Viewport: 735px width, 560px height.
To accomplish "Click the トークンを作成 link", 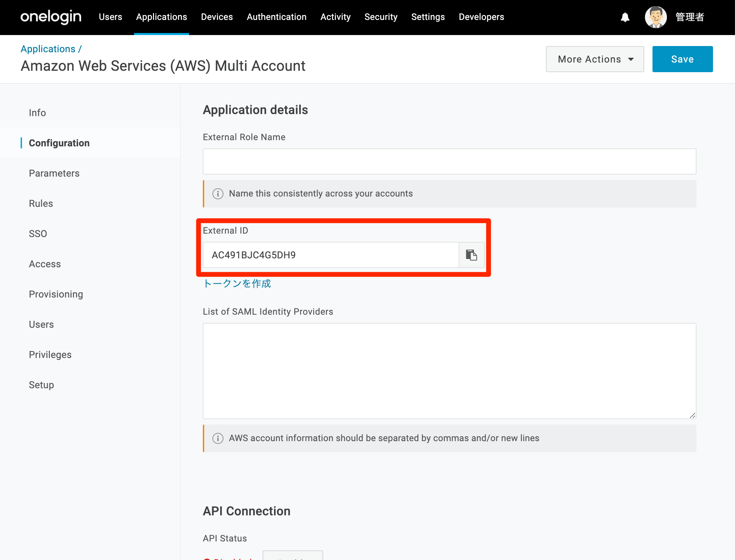I will (237, 283).
